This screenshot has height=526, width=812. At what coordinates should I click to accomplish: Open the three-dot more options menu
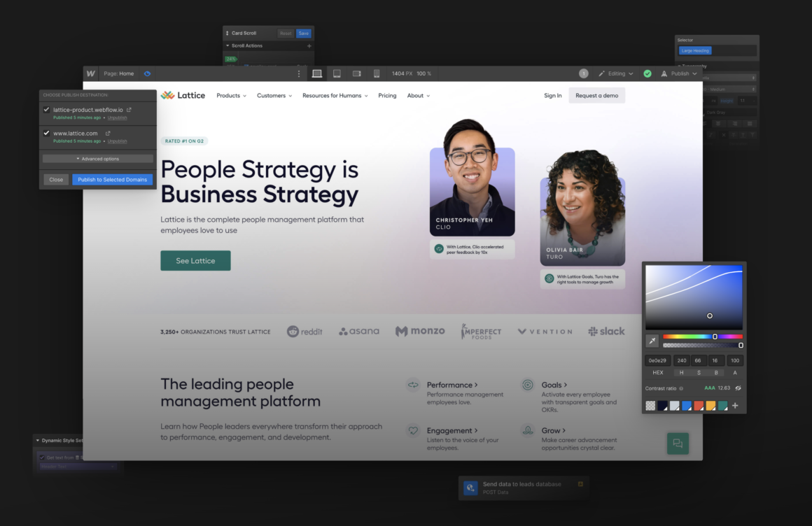pyautogui.click(x=299, y=73)
